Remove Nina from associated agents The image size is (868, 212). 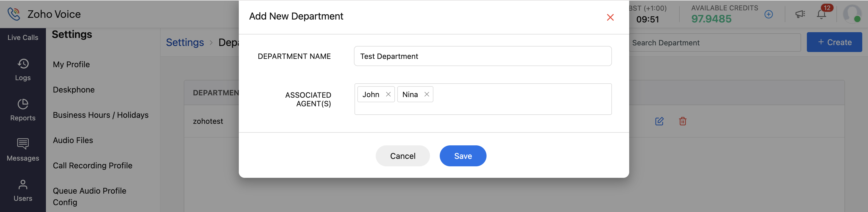click(427, 95)
